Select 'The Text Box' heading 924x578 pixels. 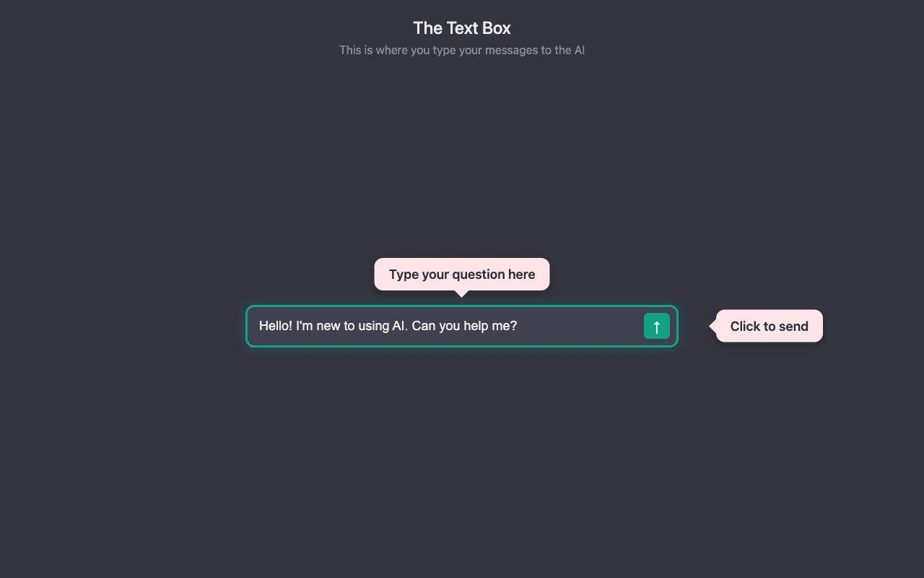(x=461, y=27)
